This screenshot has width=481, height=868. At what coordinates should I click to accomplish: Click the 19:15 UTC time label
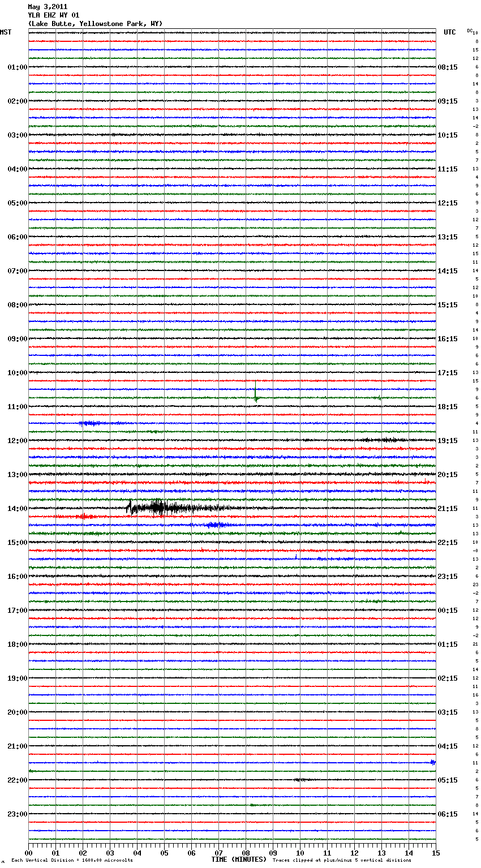click(448, 441)
